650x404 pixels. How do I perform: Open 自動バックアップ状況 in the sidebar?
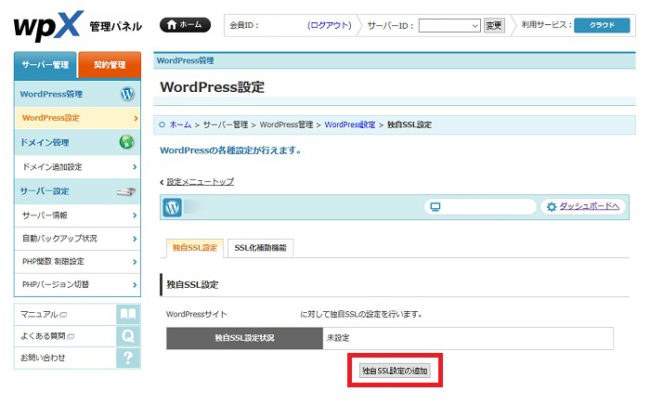click(x=78, y=239)
